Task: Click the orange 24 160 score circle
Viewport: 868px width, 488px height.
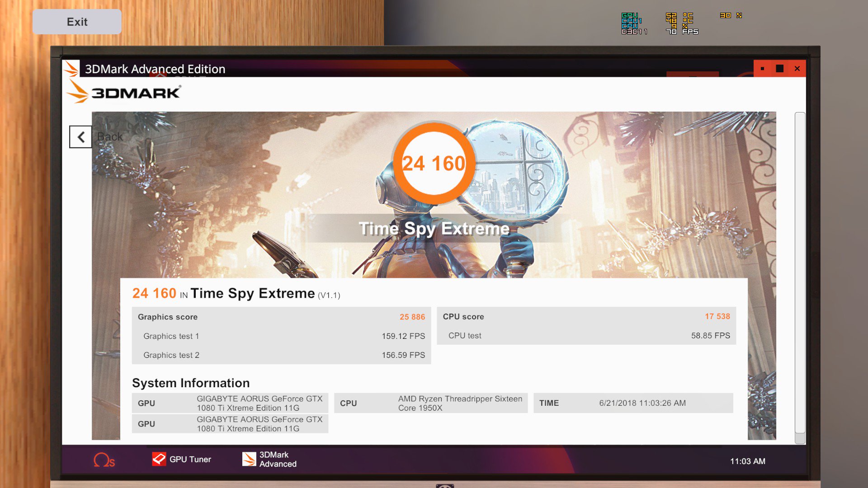Action: [x=434, y=163]
